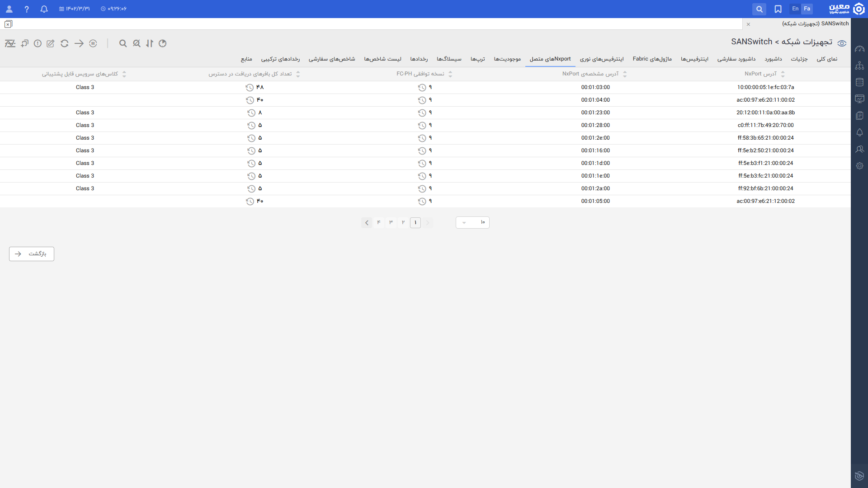Click the magnifier search toolbar icon
Viewport: 868px width, 488px height.
[x=123, y=43]
